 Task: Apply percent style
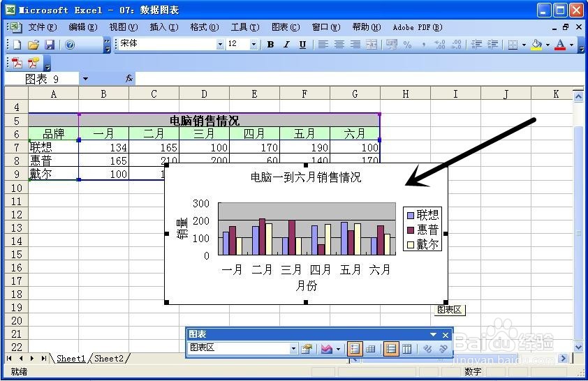408,45
